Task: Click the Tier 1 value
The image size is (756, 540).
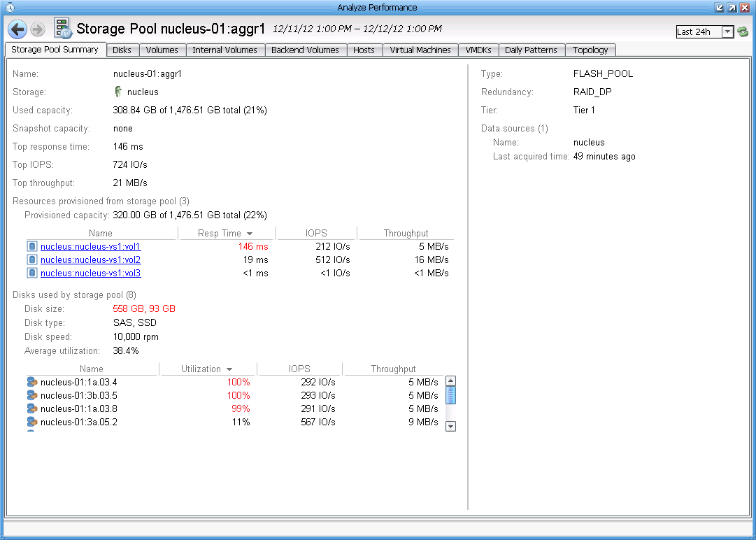Action: click(584, 111)
